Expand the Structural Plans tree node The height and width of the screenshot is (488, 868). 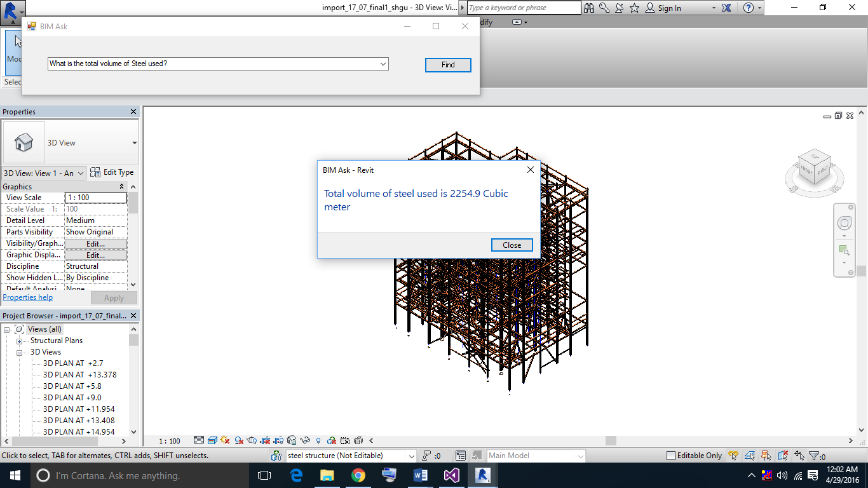pos(19,341)
